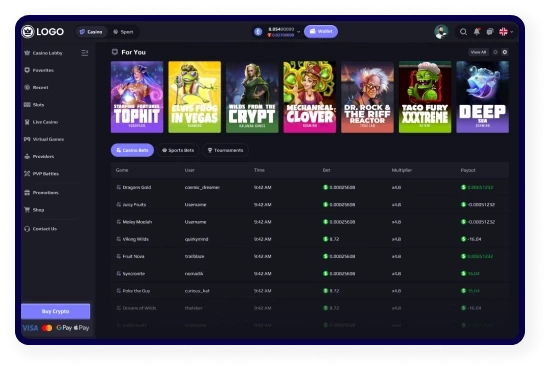Switch to Sport mode in the header

click(x=123, y=32)
